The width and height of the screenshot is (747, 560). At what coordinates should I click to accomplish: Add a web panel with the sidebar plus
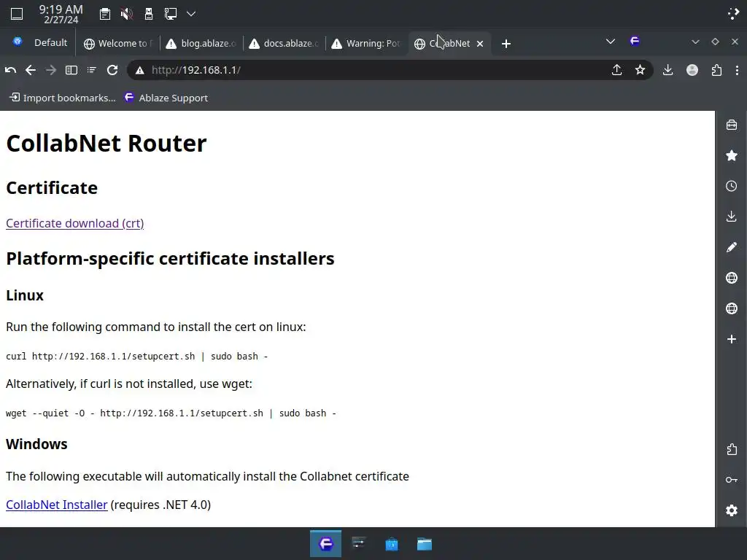click(732, 339)
